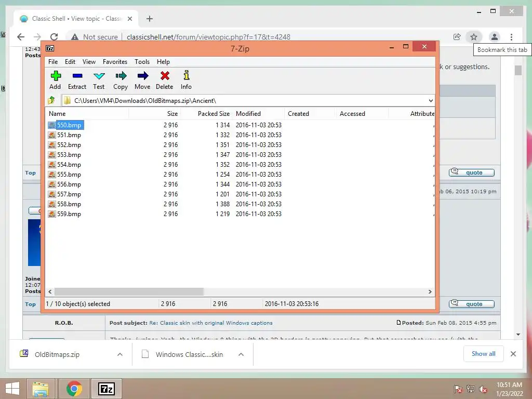The height and width of the screenshot is (399, 532).
Task: Open the View menu
Action: (x=89, y=62)
